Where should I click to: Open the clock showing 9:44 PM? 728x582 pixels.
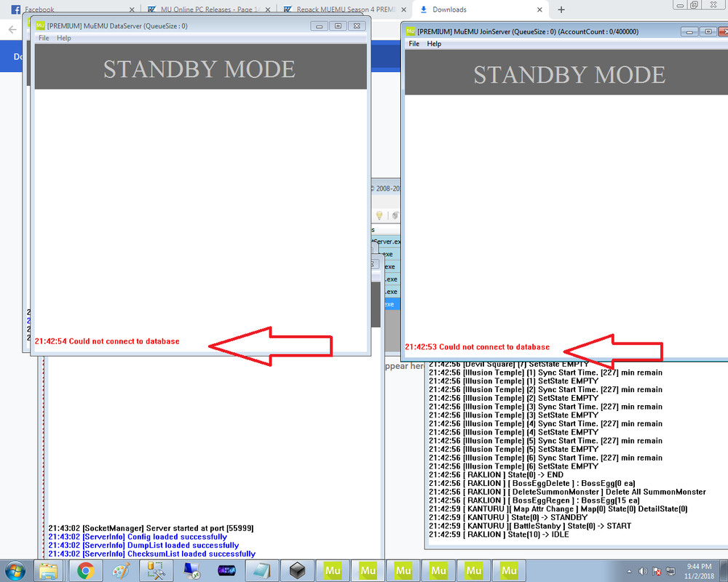pos(699,571)
